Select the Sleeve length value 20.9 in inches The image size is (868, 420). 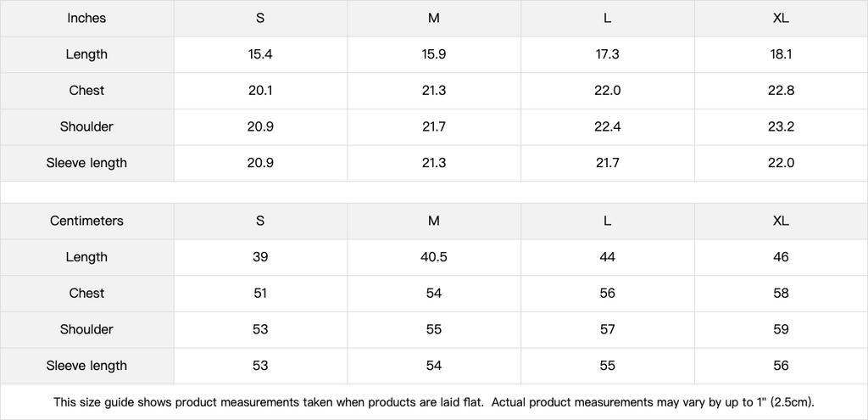tap(260, 163)
